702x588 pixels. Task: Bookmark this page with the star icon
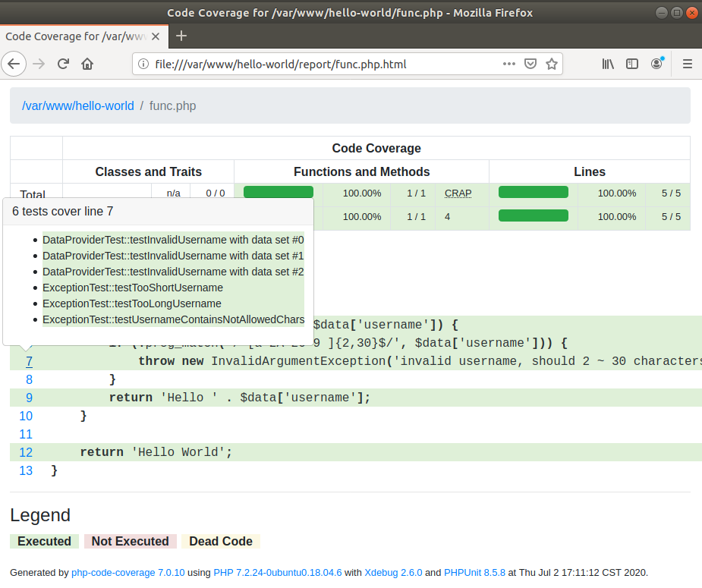point(552,64)
